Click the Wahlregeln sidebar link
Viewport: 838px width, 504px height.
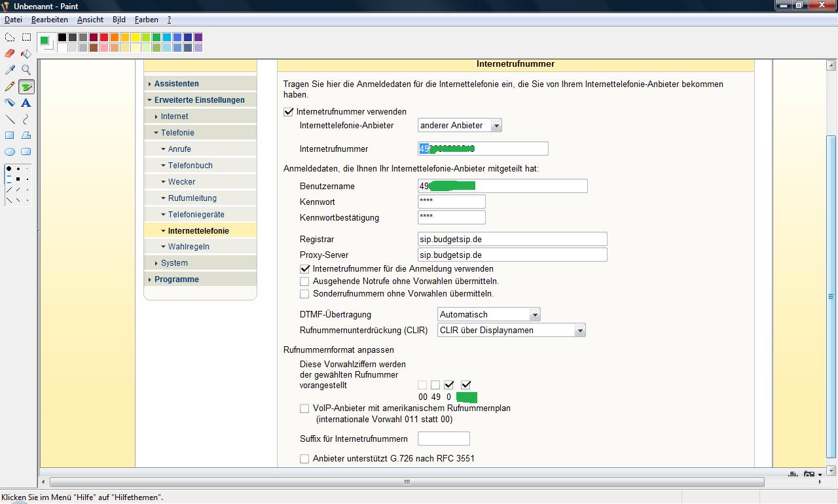point(189,247)
